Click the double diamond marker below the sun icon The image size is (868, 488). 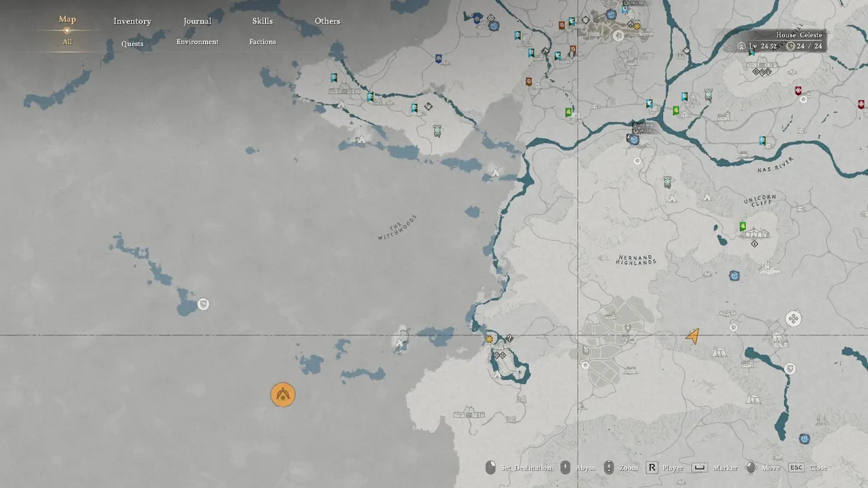click(499, 355)
